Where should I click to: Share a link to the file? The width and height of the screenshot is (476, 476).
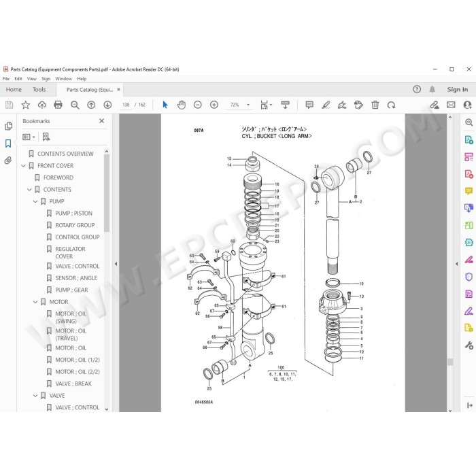[435, 105]
